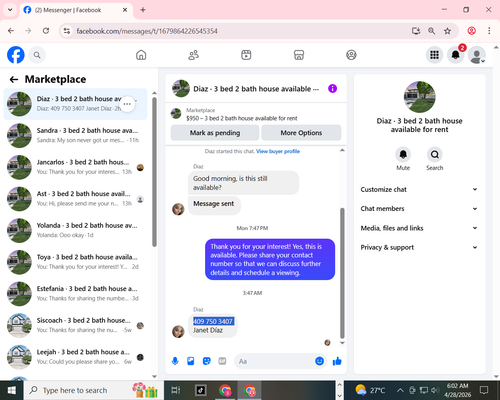The height and width of the screenshot is (400, 500).
Task: Open the Windows notification center
Action: pyautogui.click(x=484, y=390)
